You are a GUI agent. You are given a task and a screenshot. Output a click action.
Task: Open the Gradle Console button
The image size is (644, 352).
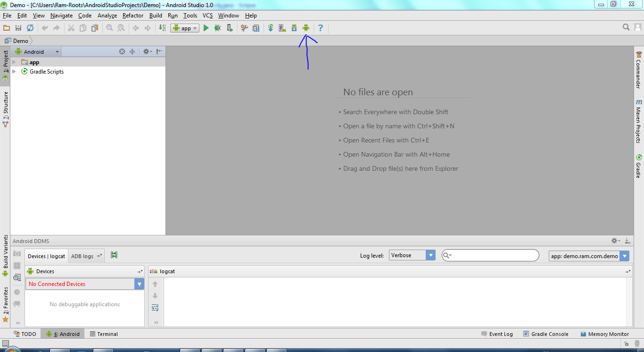pyautogui.click(x=546, y=334)
